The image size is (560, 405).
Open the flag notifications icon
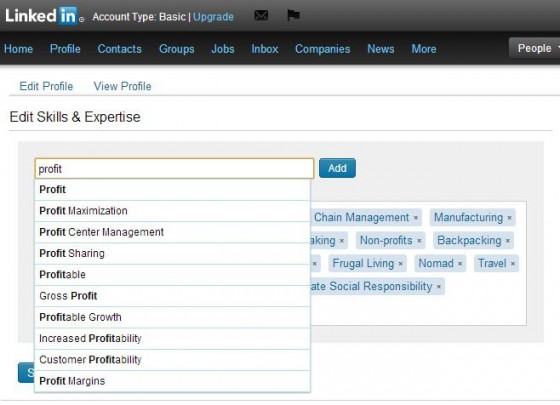pos(293,15)
